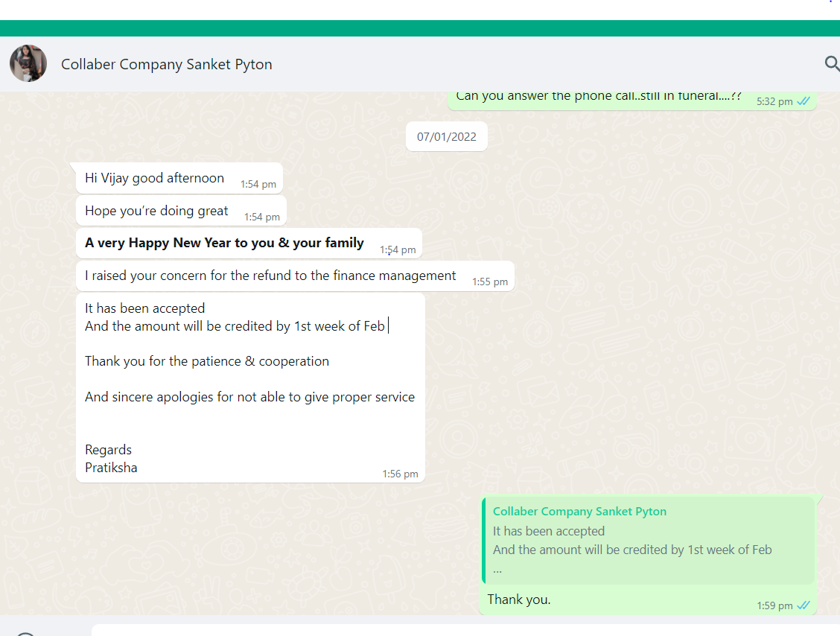Select the 'Thank you.' sent message text

pos(519,600)
